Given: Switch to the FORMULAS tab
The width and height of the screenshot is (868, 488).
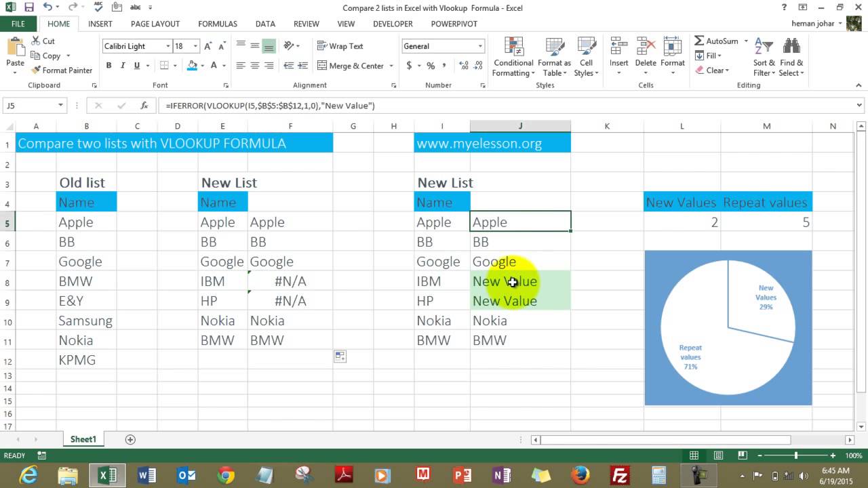Looking at the screenshot, I should 218,24.
